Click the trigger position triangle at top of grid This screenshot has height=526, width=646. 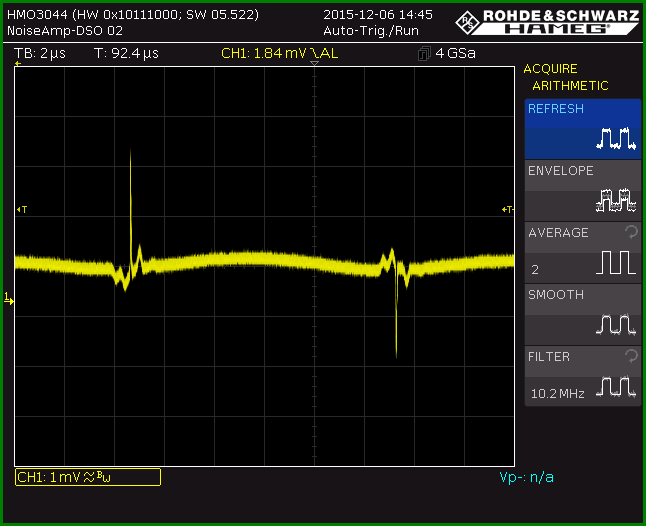tap(314, 63)
